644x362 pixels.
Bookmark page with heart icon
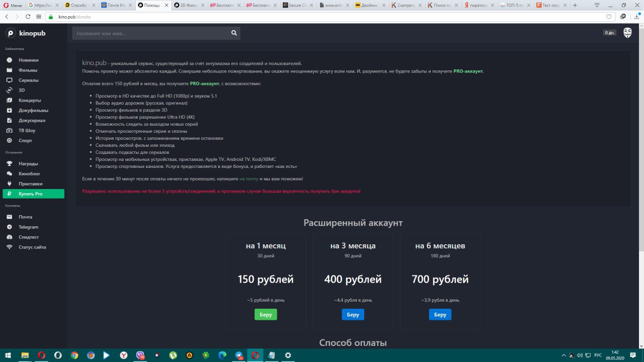609,17
